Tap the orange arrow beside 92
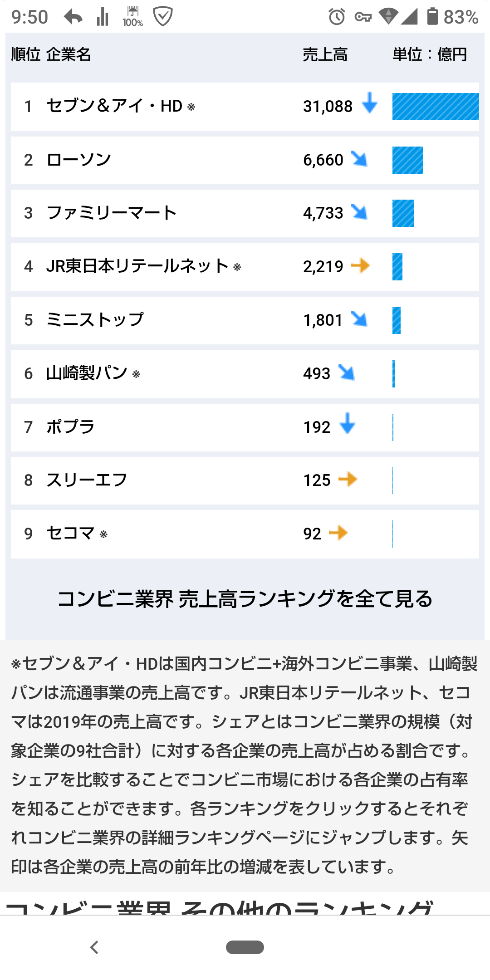This screenshot has width=490, height=980. point(338,533)
